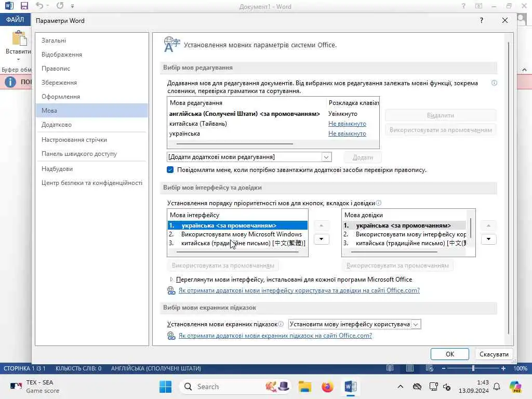Click the zoom out minus icon

tap(444, 368)
